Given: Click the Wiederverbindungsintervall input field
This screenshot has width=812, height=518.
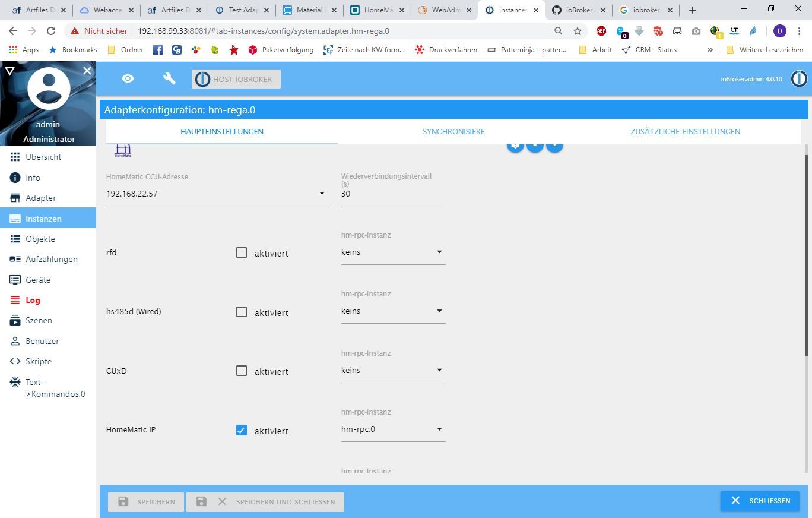Looking at the screenshot, I should pyautogui.click(x=393, y=194).
